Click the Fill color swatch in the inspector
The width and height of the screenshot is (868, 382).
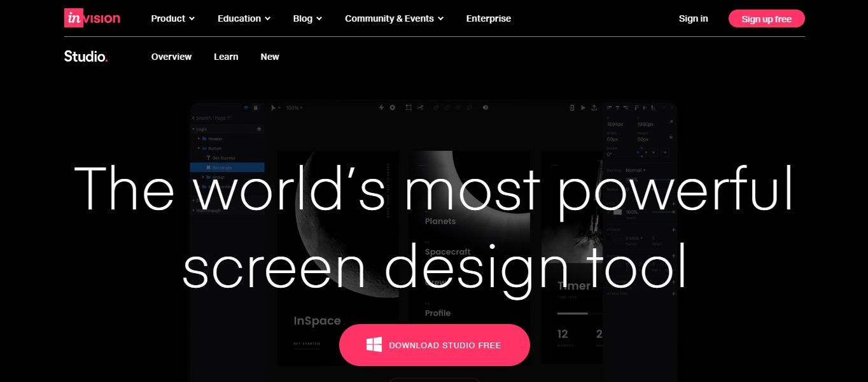coord(617,211)
